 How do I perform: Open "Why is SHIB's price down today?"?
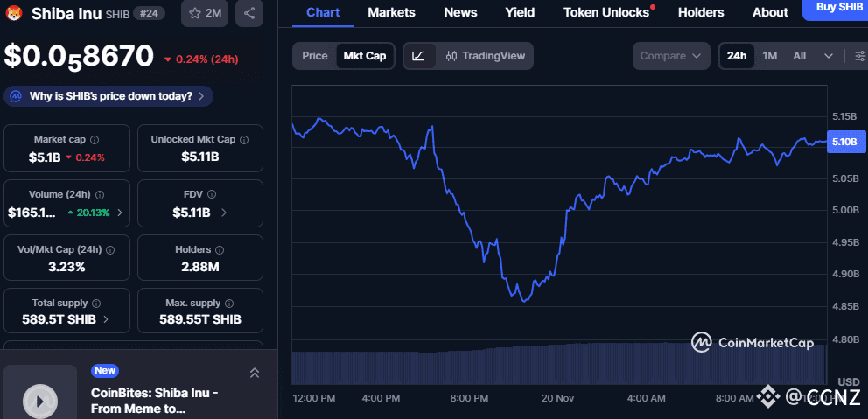pyautogui.click(x=108, y=96)
